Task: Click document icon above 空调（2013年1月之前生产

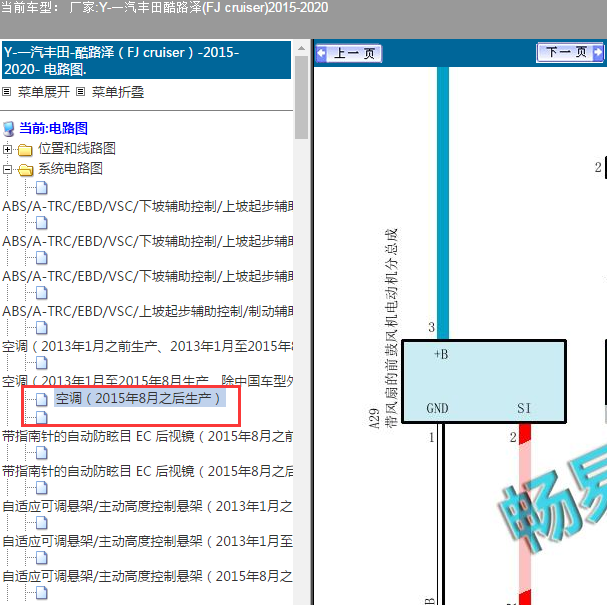Action: pos(42,328)
